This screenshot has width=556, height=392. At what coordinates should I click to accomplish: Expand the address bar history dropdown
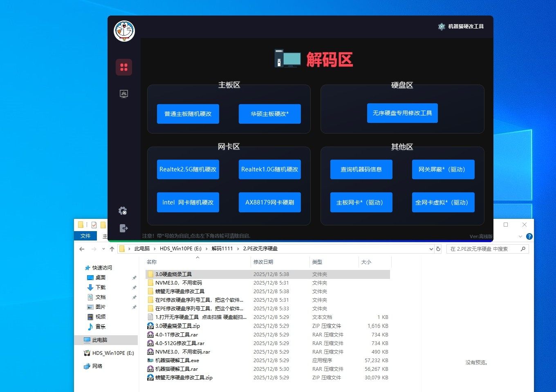[x=431, y=249]
